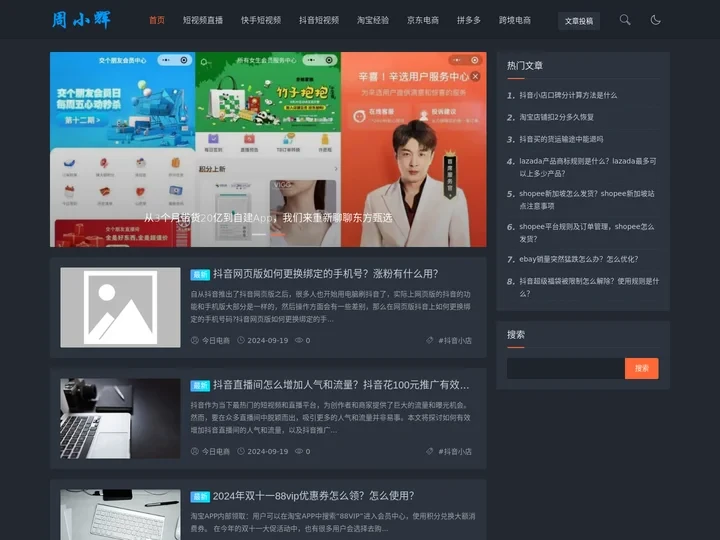
Task: Open hot article 抖音买的货运输途中能退吗
Action: click(x=561, y=139)
